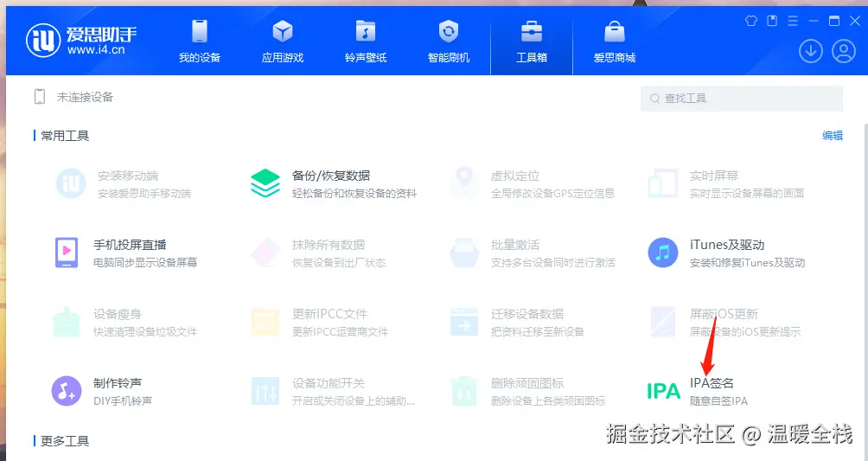Click 屏蔽iOS更新 title text
This screenshot has height=461, width=868.
[724, 314]
